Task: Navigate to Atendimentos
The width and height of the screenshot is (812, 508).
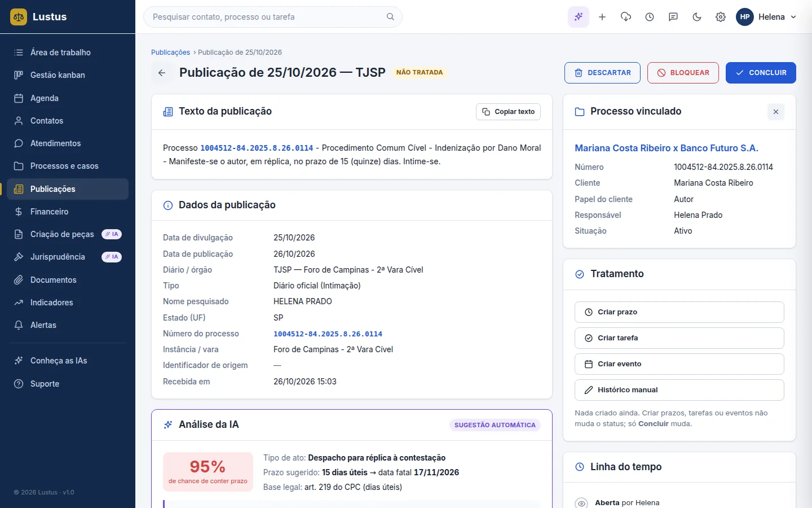Action: pyautogui.click(x=68, y=143)
